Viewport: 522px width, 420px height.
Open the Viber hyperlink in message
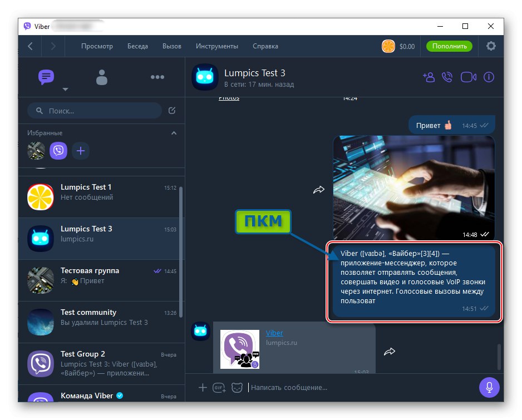(274, 333)
